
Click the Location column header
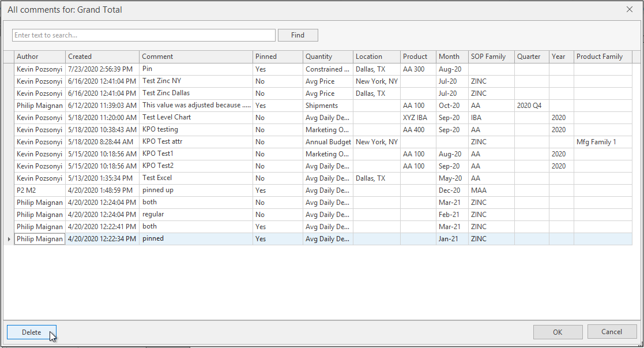[x=376, y=57]
